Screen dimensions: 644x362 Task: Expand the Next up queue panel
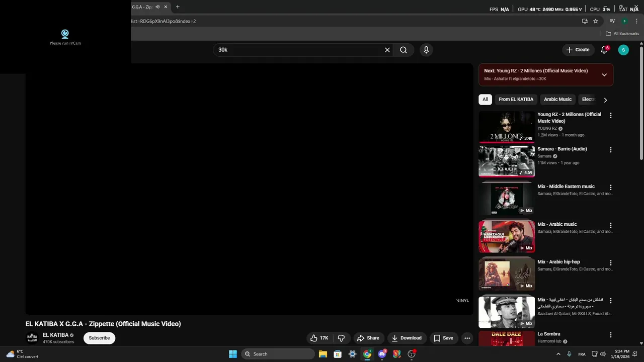pos(604,75)
